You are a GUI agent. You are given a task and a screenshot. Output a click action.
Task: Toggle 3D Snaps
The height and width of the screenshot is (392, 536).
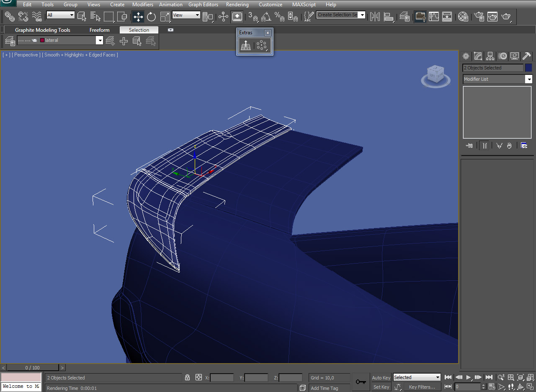[253, 17]
